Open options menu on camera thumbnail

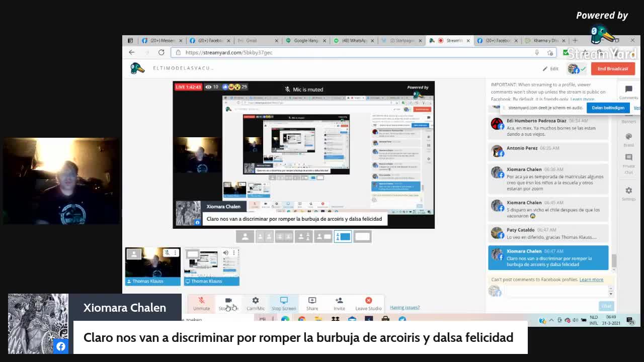[x=175, y=252]
